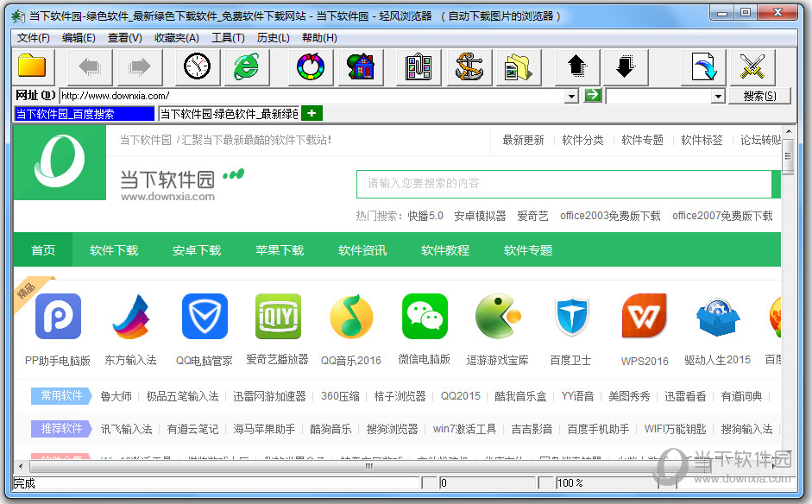
Task: Open the 逗游游戏宝库 app icon
Action: [498, 316]
